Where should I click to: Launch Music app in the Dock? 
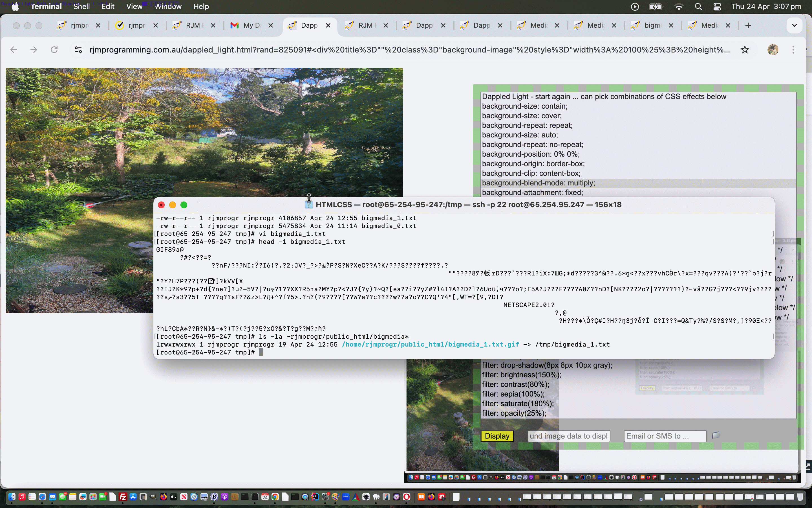point(22,497)
